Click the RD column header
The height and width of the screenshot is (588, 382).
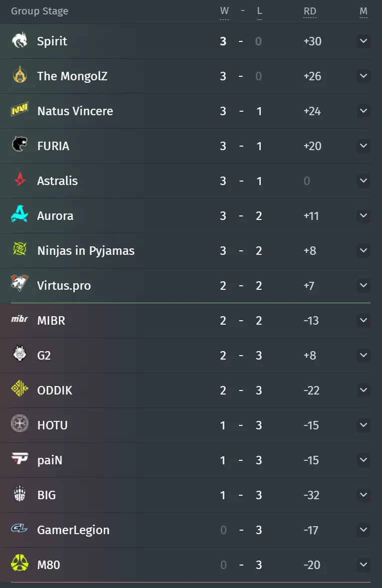click(310, 11)
